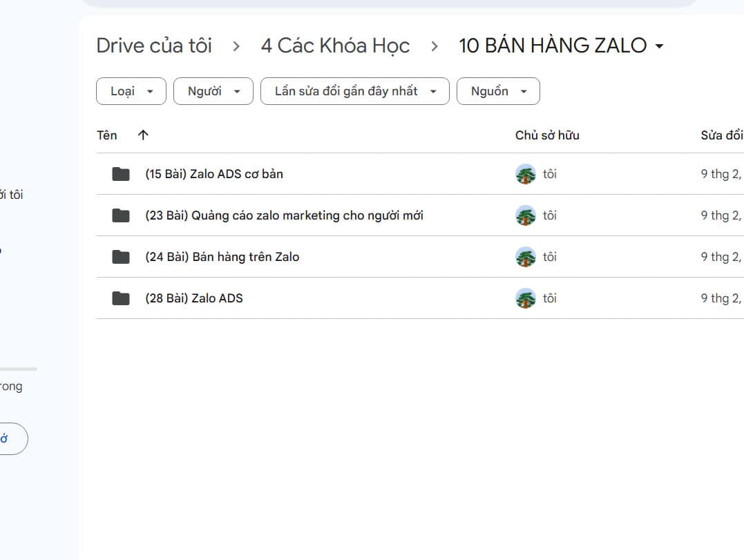Click folder icon of (28 Bài) Zalo ADS
744x560 pixels.
tap(121, 298)
